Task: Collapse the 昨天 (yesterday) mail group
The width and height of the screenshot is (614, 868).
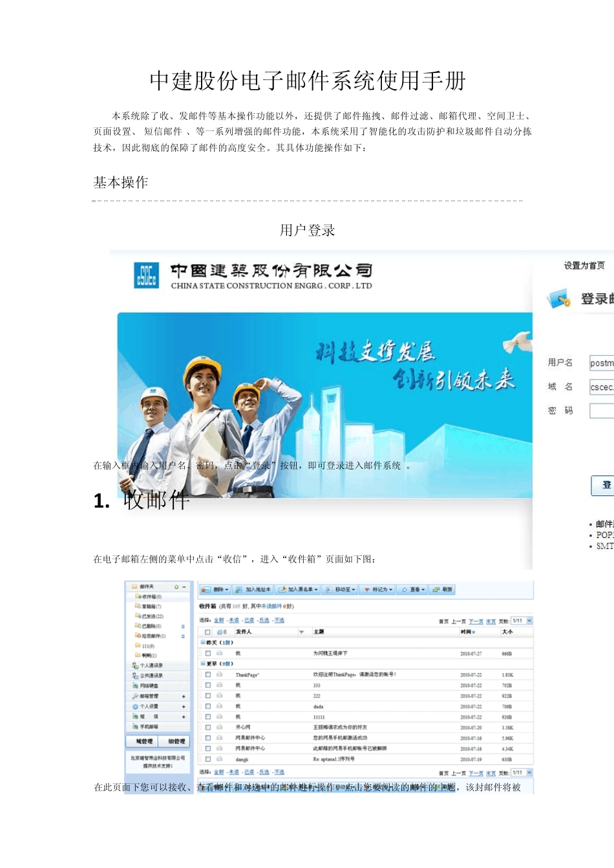Action: [x=202, y=643]
